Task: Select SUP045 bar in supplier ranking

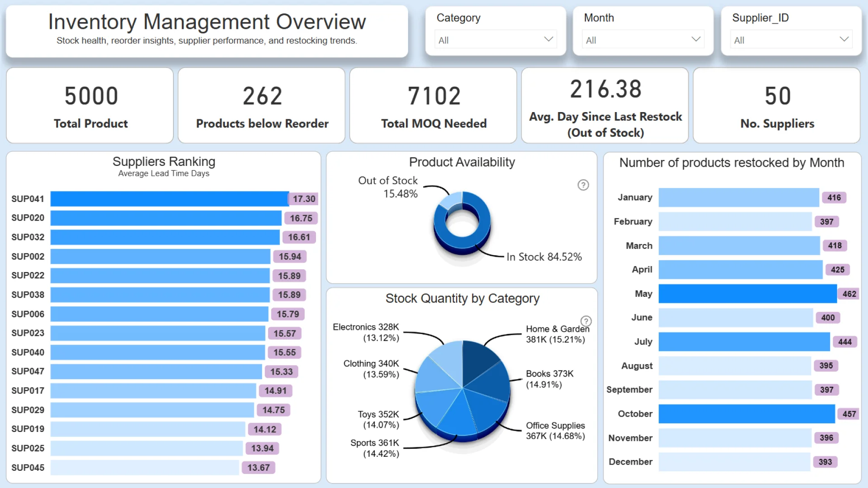Action: (x=145, y=468)
